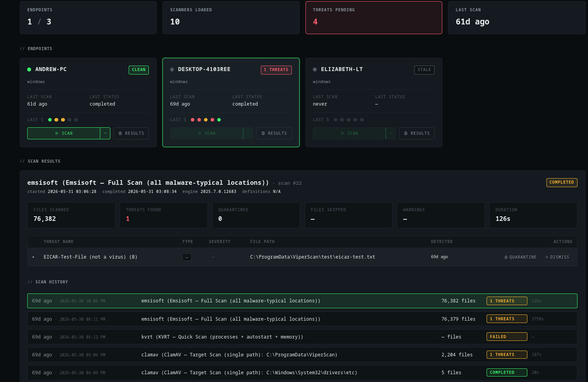
Task: Click the 1 THREATS badge on the 3758s row
Action: pos(507,319)
